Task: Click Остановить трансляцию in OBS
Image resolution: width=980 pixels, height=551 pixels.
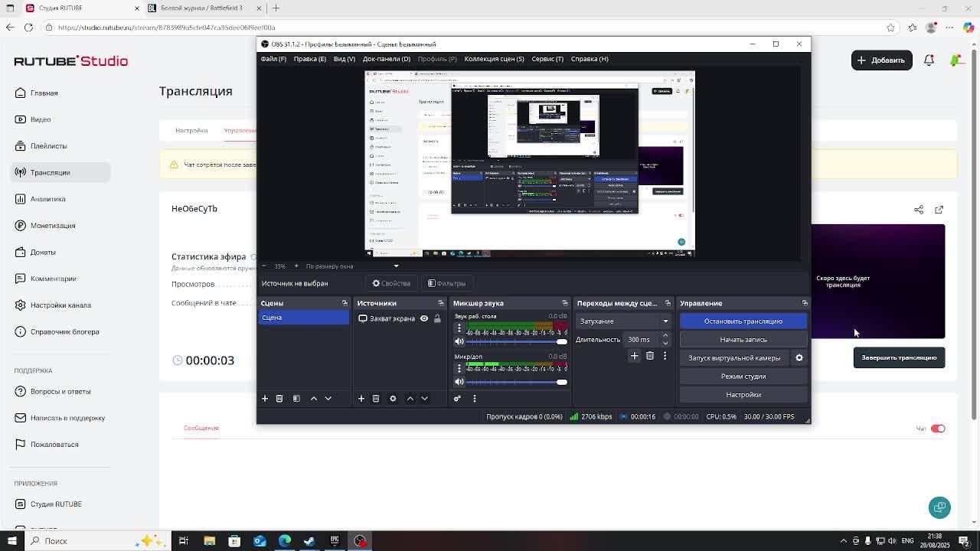Action: [743, 321]
